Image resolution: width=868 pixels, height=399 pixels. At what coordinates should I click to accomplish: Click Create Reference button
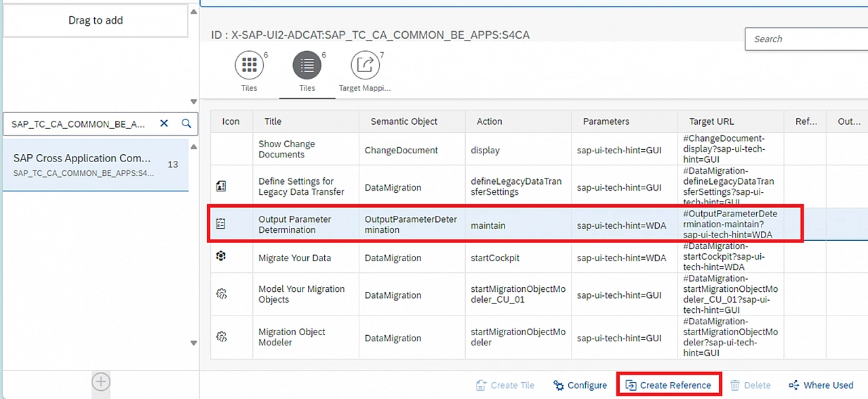(668, 385)
